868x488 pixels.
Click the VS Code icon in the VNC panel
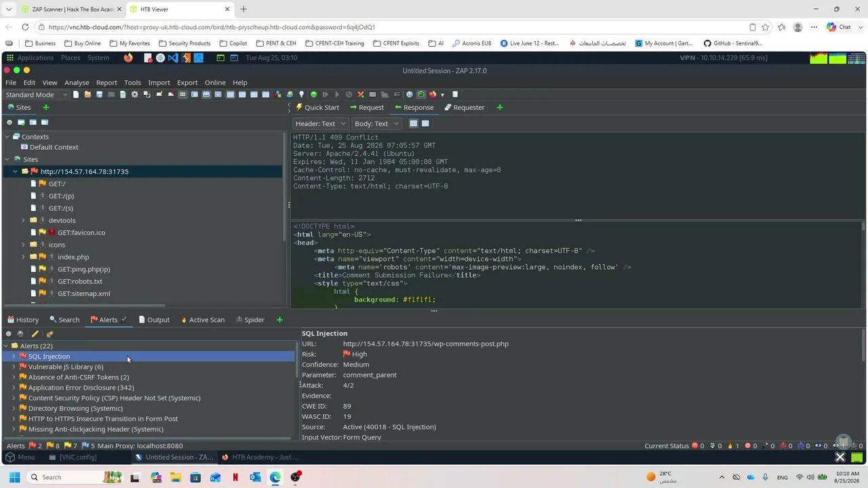[172, 58]
